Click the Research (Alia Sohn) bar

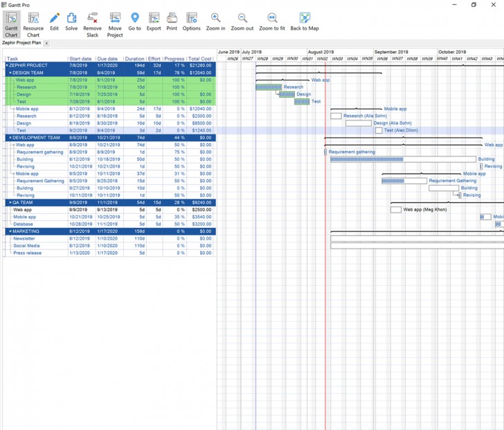coord(336,116)
